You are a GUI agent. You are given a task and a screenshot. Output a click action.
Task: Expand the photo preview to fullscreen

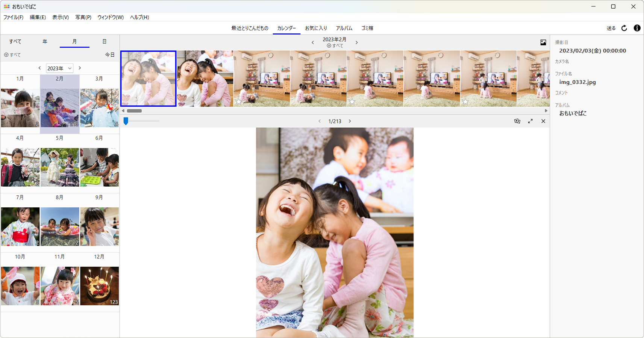(530, 121)
